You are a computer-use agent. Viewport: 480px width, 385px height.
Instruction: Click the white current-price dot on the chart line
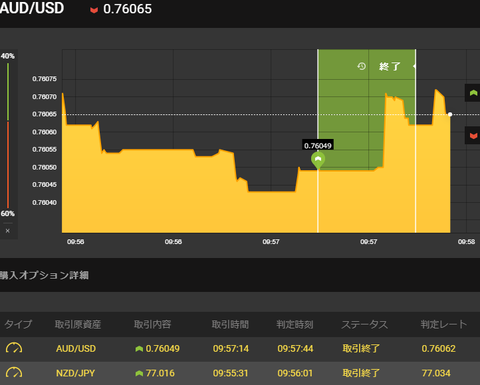point(450,114)
